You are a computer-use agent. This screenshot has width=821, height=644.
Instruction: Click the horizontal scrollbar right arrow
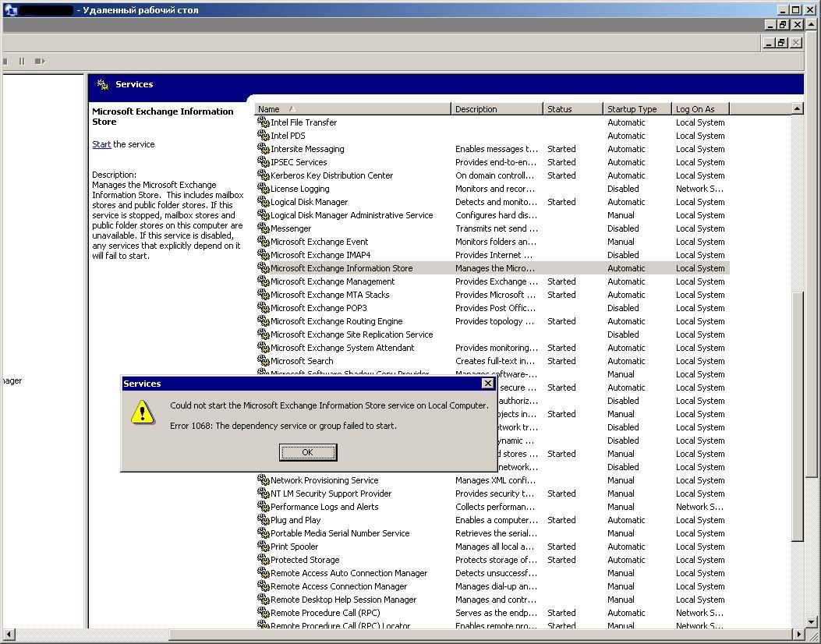798,635
